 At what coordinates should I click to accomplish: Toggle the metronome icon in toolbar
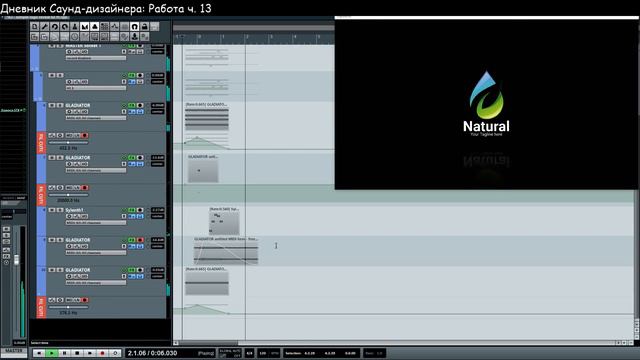74,27
